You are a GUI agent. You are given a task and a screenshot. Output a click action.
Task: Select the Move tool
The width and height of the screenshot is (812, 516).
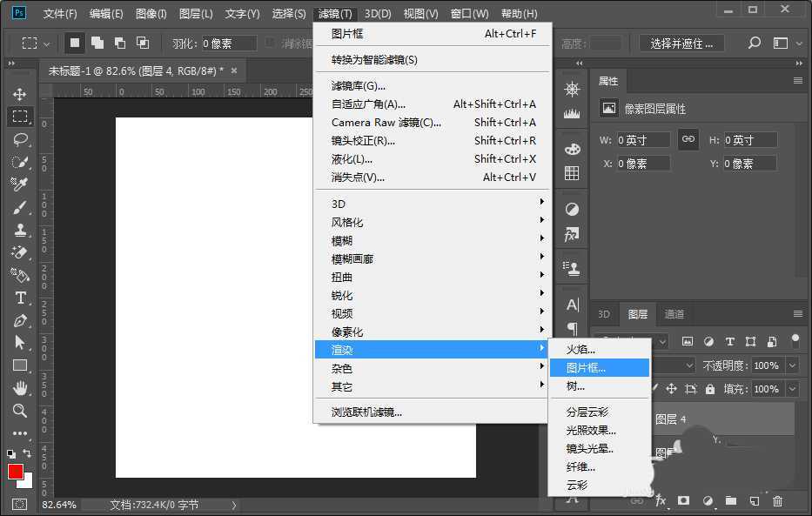22,94
